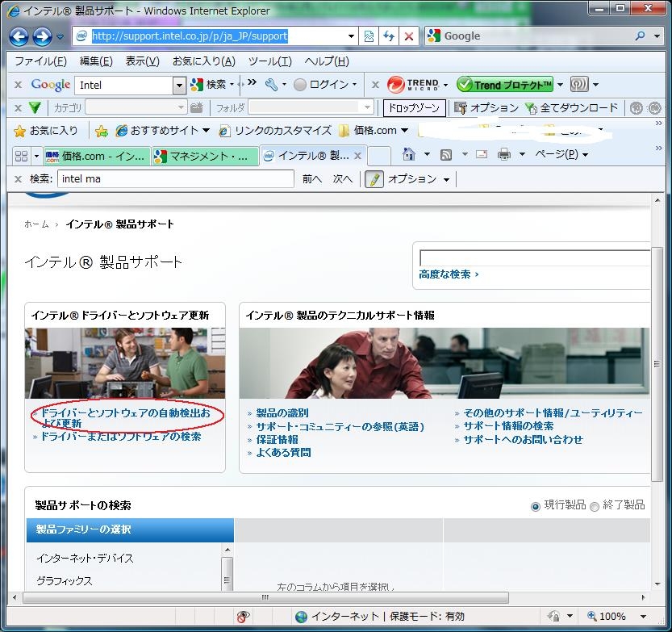Open Quick Tabs grid icon
Image resolution: width=672 pixels, height=632 pixels.
pyautogui.click(x=21, y=155)
